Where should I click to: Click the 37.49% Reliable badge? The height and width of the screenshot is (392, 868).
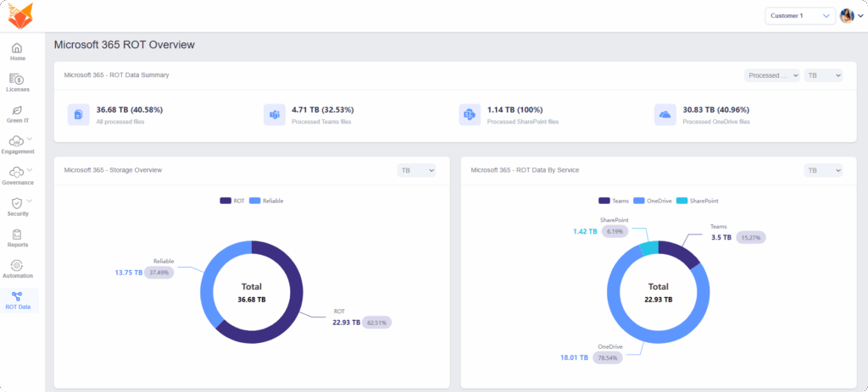click(x=159, y=273)
